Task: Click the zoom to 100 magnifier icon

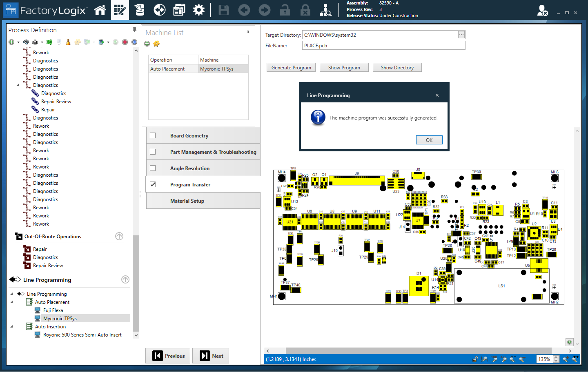Action: click(x=494, y=359)
